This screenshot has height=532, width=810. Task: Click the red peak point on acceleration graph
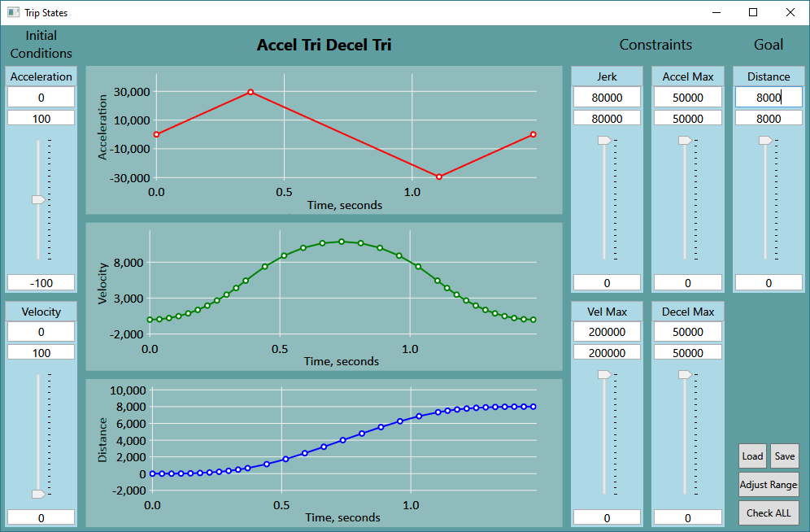click(x=250, y=92)
